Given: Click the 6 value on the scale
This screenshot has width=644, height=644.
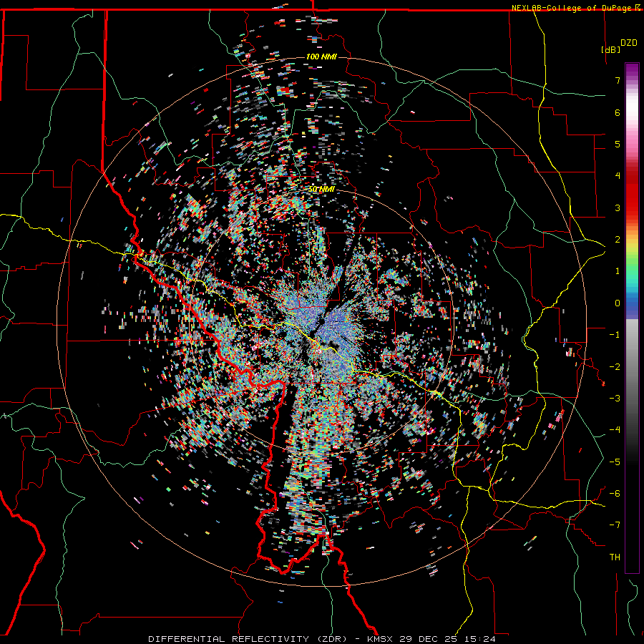Looking at the screenshot, I should click(618, 112).
